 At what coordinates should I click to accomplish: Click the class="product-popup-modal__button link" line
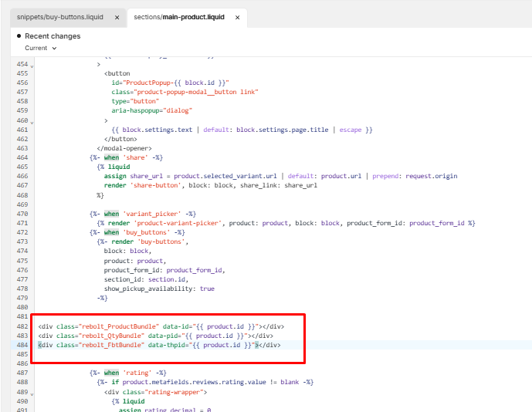click(x=185, y=92)
